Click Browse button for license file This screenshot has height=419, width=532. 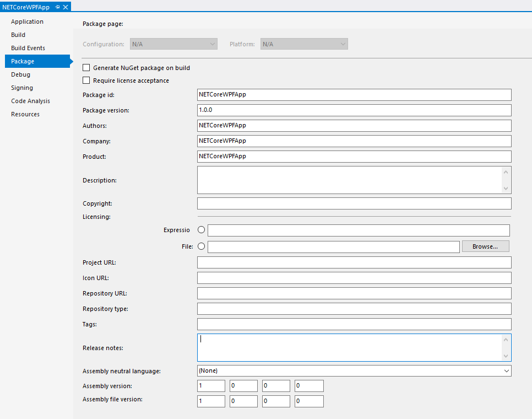pos(485,246)
